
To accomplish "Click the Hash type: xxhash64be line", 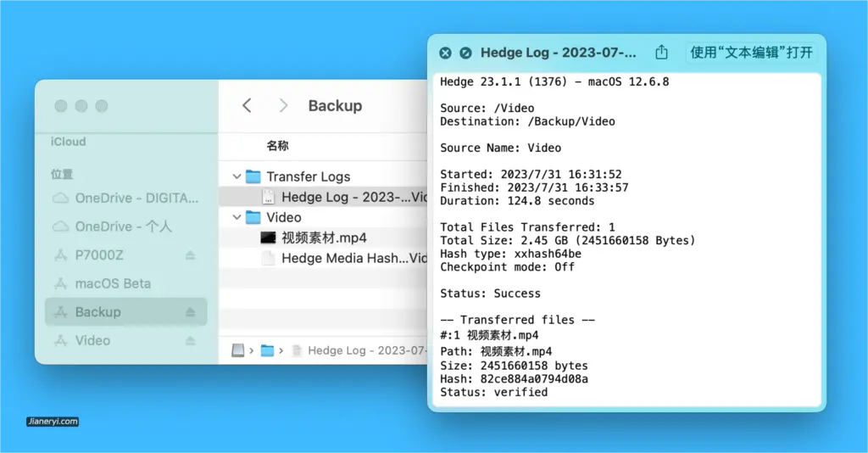I will click(510, 254).
